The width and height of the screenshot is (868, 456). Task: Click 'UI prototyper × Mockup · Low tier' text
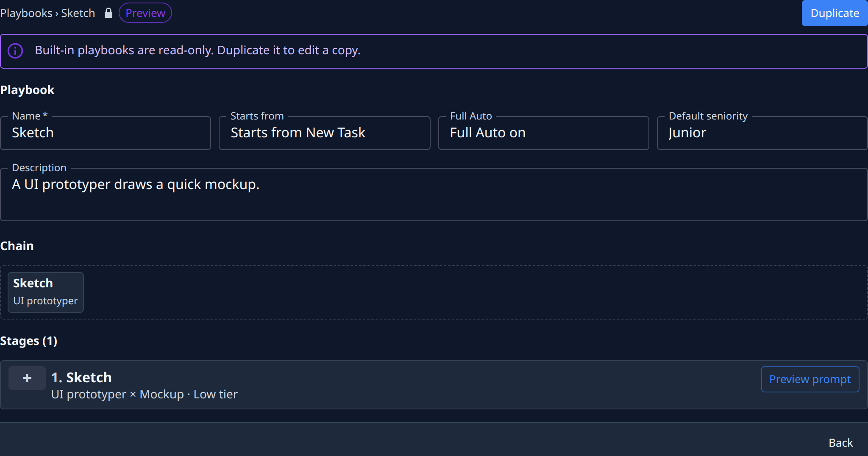(x=144, y=394)
